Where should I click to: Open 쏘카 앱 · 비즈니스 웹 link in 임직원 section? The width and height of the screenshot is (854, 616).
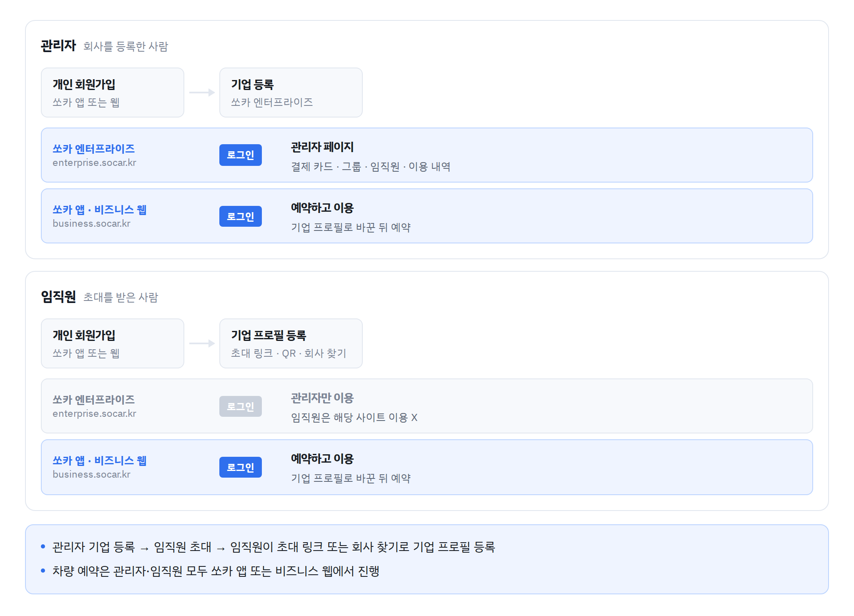coord(100,461)
